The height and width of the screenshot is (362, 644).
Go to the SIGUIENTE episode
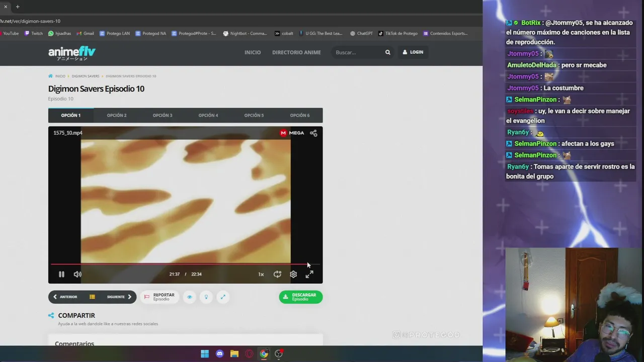click(119, 297)
